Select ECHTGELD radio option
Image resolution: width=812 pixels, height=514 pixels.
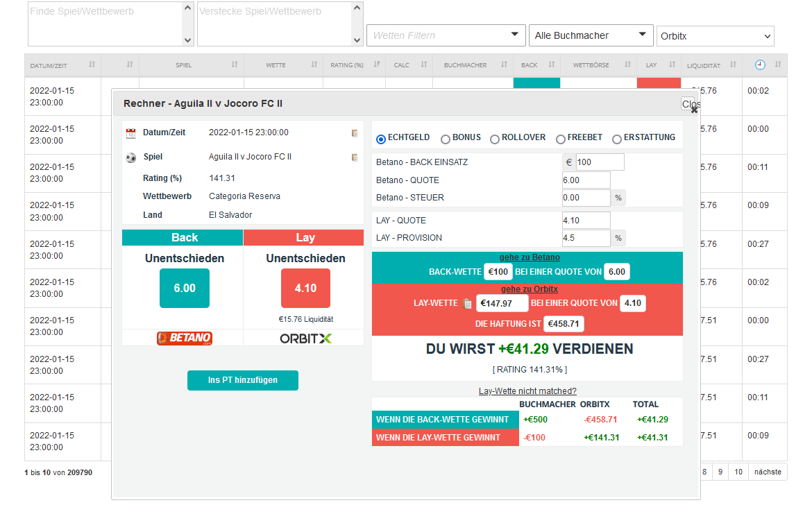point(381,139)
